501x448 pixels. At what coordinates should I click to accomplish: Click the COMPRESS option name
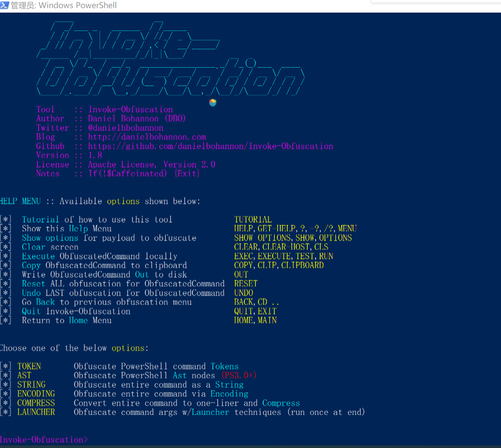[x=36, y=403]
